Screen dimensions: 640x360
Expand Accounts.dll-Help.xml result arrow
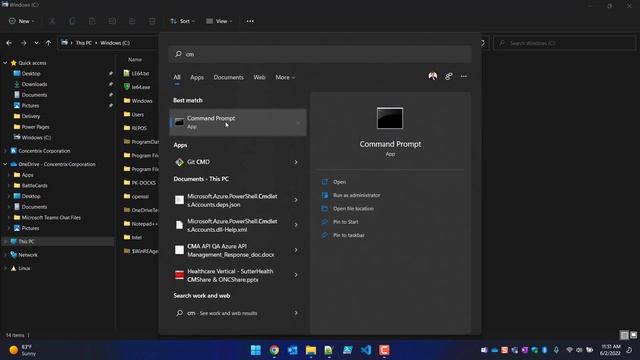pos(296,225)
